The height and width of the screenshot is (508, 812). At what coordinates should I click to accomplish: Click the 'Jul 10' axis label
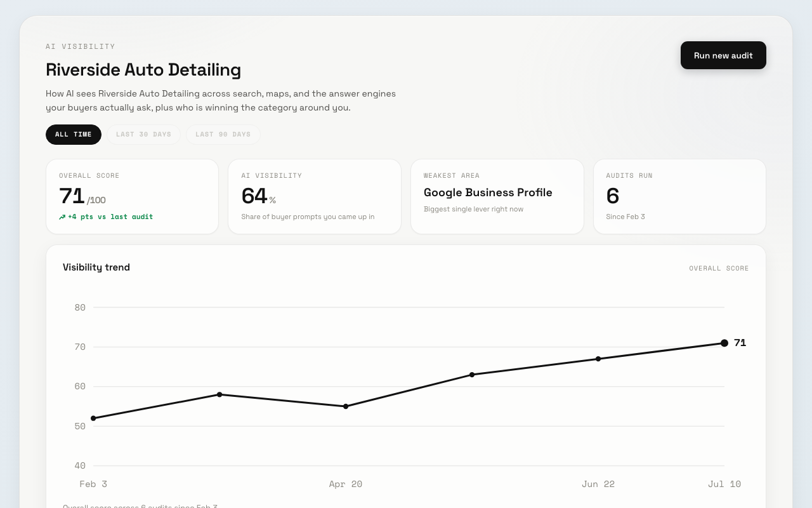coord(724,485)
